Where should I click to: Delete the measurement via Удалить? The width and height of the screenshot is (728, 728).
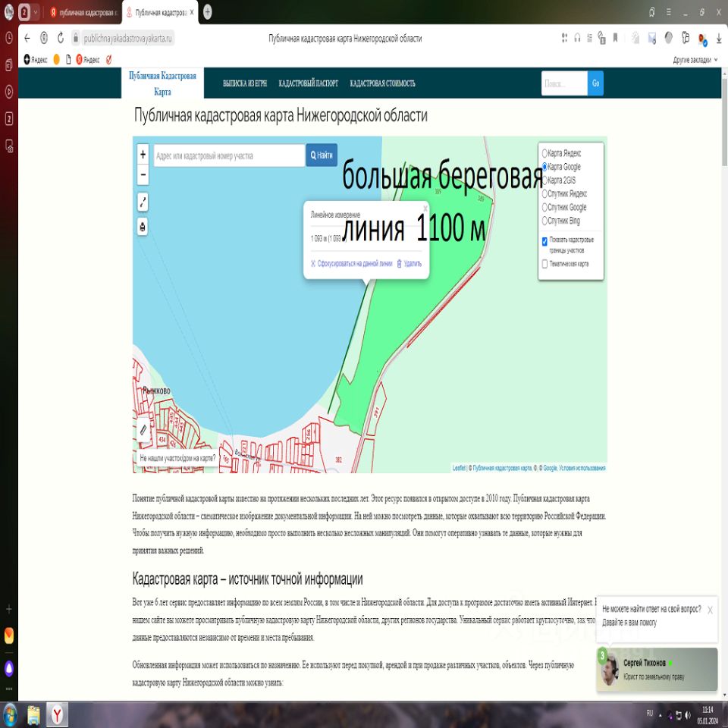pyautogui.click(x=409, y=264)
